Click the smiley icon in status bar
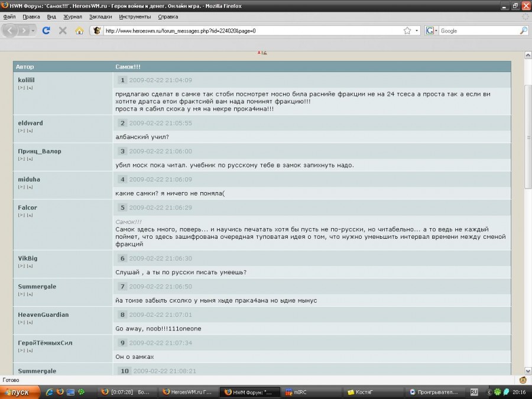This screenshot has width=532, height=399. [x=523, y=379]
